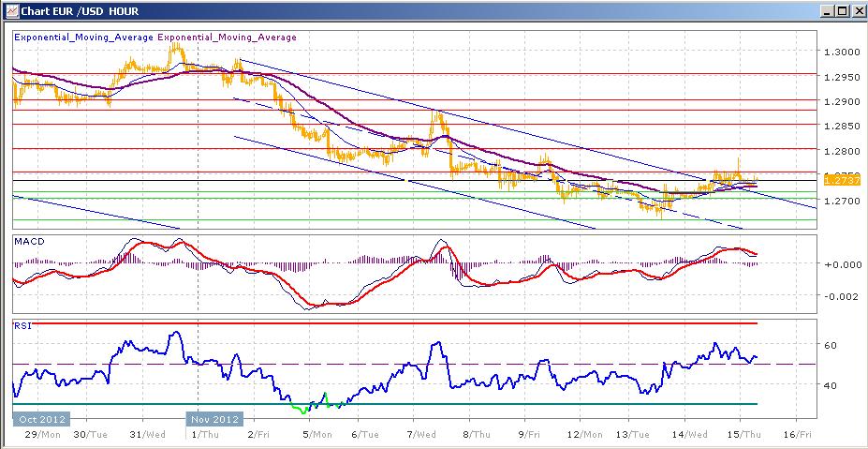
Task: Select the RSI indicator label
Action: [x=21, y=325]
